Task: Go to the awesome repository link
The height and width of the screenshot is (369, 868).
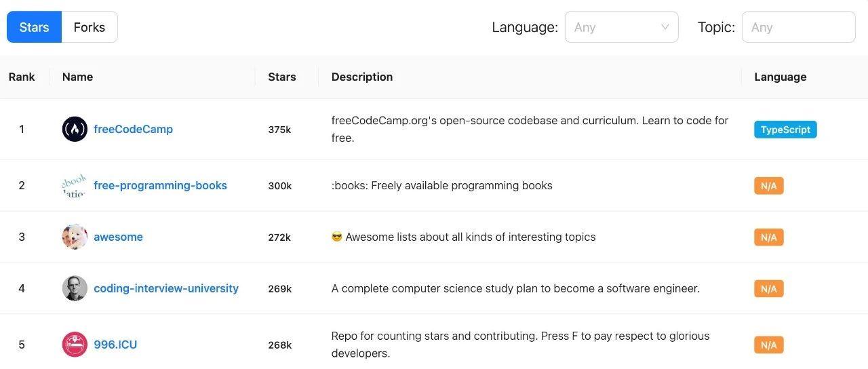Action: point(118,237)
